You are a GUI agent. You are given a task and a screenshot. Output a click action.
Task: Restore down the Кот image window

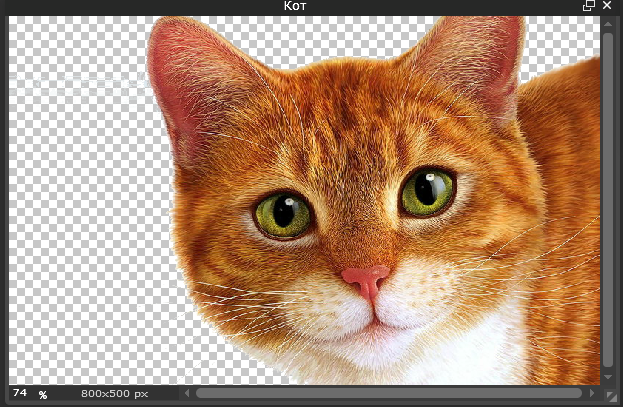pyautogui.click(x=588, y=6)
